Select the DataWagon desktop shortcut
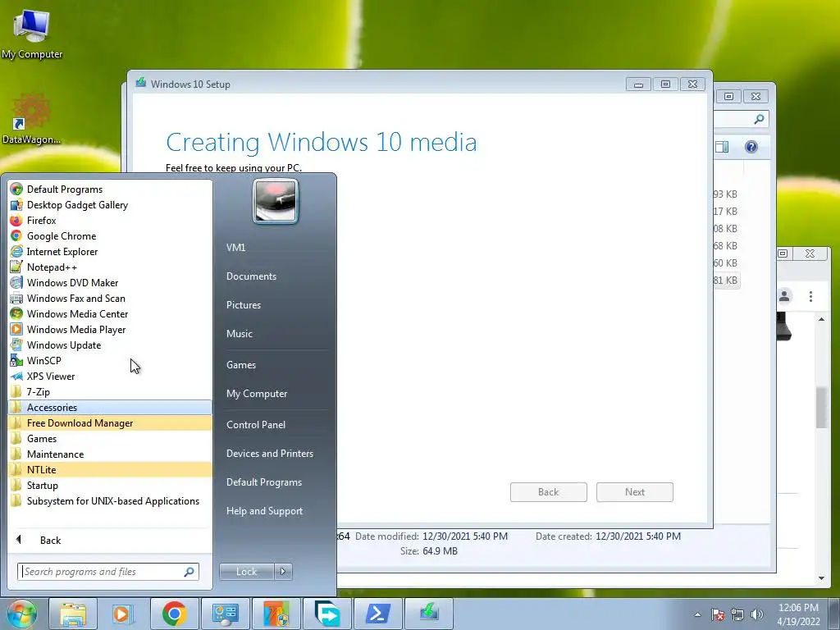Image resolution: width=840 pixels, height=630 pixels. [32, 120]
